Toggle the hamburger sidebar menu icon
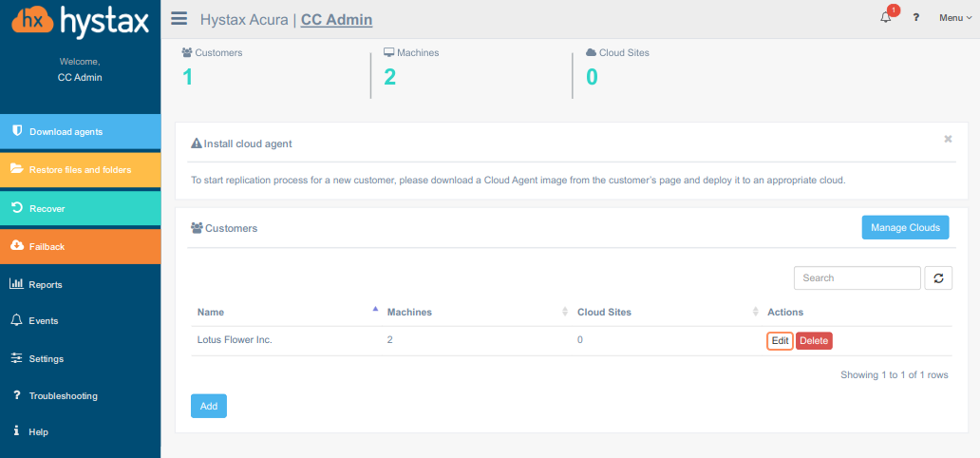 179,19
